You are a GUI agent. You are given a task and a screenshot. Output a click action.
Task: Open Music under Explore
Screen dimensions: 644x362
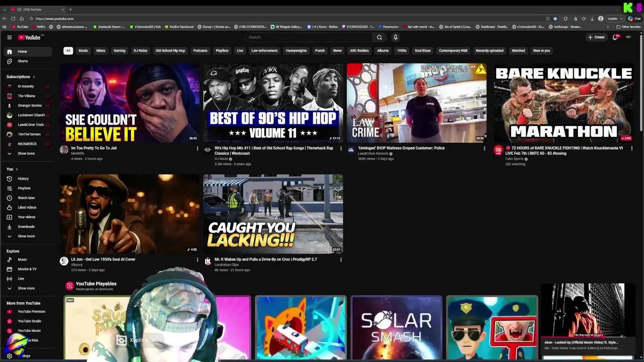[x=29, y=259]
